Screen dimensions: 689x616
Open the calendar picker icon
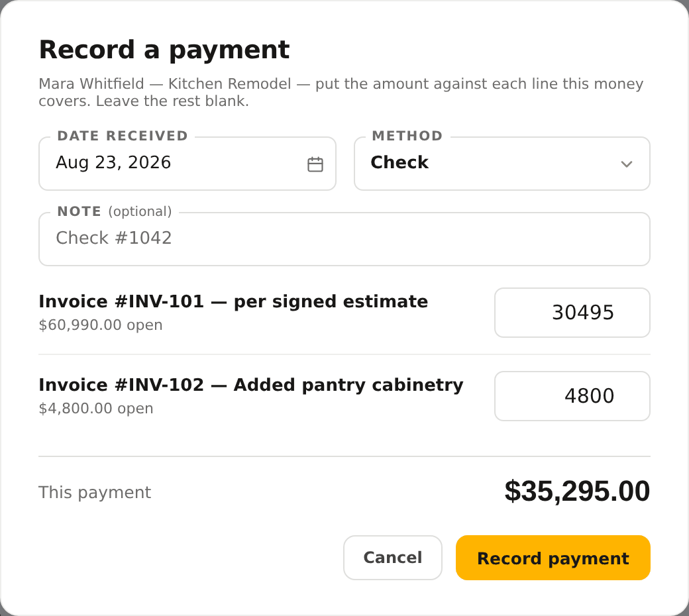[x=315, y=164]
